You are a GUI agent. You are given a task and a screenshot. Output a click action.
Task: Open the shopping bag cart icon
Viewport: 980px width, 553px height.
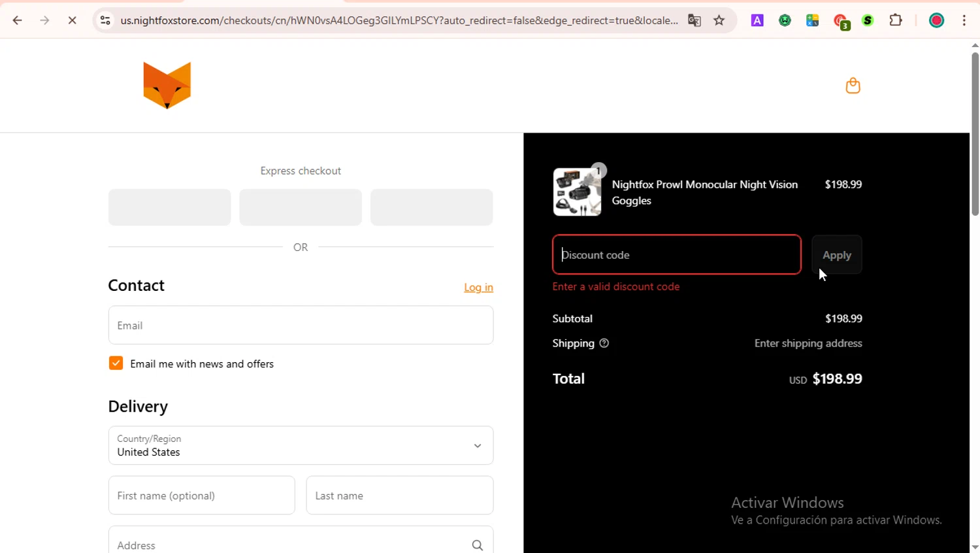click(853, 86)
